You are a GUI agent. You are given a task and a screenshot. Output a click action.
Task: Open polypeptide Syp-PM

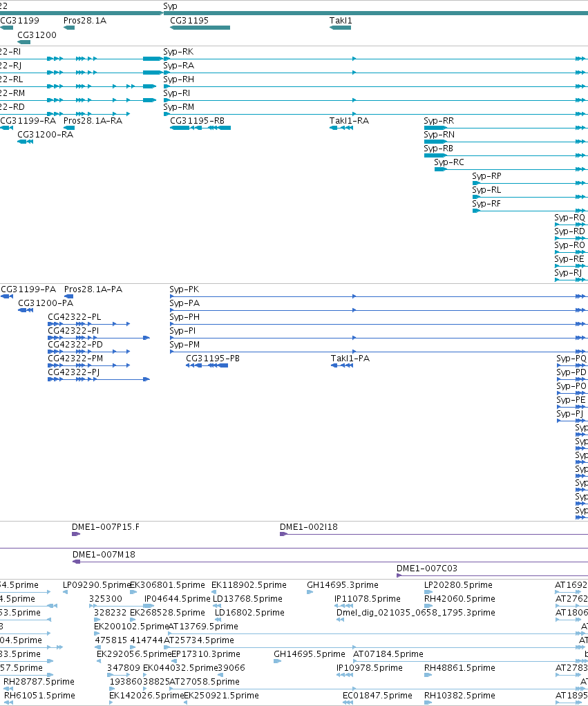tap(184, 345)
